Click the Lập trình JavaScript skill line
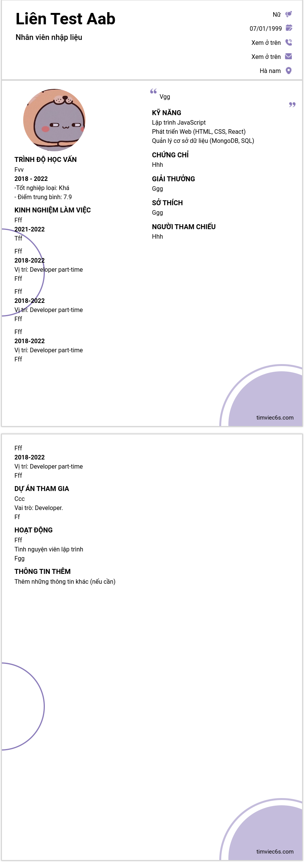This screenshot has height=868, width=304. (179, 122)
